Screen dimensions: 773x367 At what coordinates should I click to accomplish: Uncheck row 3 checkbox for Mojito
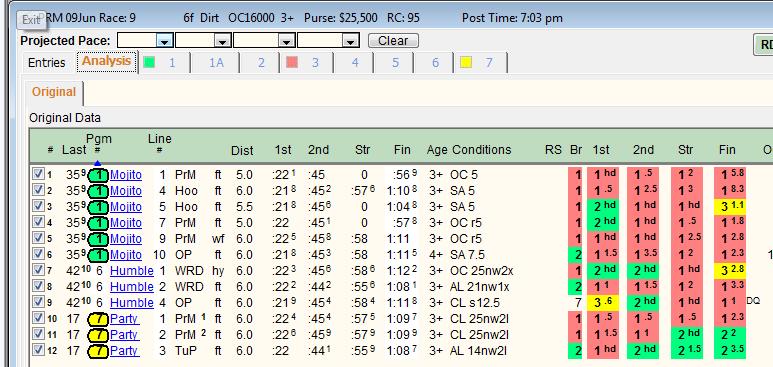(37, 206)
